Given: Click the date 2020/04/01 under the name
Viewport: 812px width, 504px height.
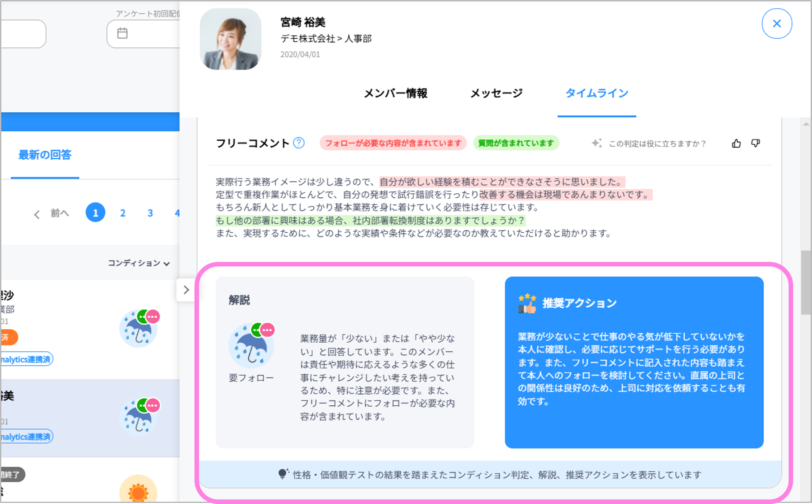Looking at the screenshot, I should [300, 54].
